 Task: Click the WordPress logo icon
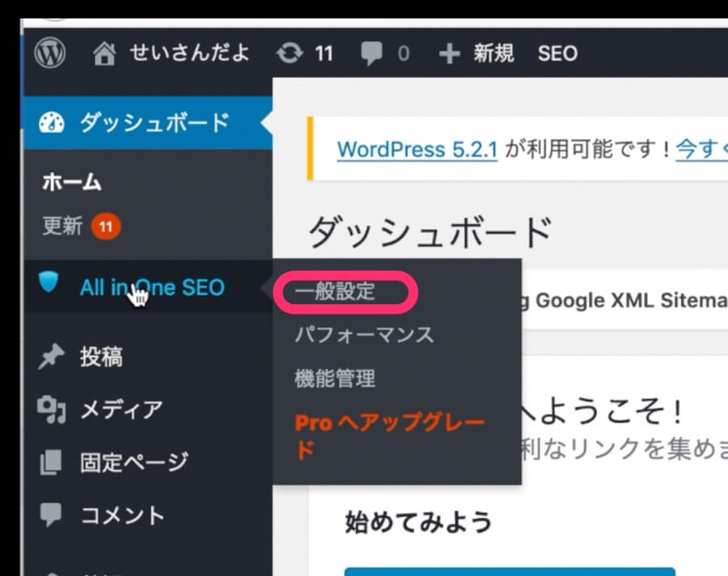coord(50,54)
